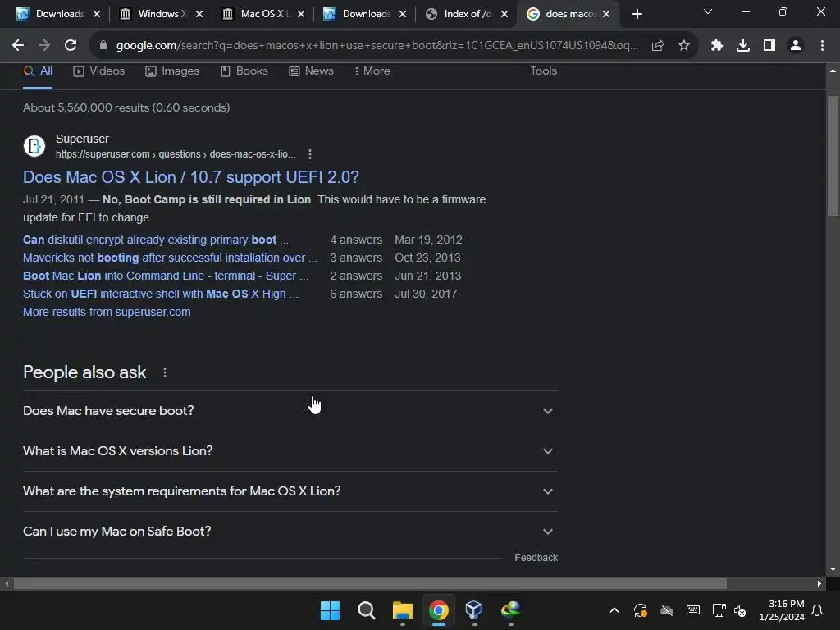Open 'Mavericks not booting after successful installation' link
Viewport: 840px width, 630px height.
click(x=170, y=258)
